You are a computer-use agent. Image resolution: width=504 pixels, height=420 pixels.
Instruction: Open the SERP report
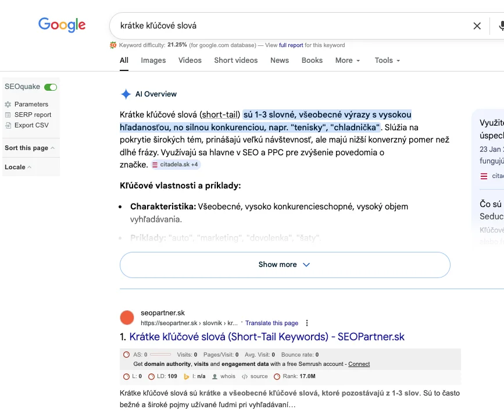(33, 115)
